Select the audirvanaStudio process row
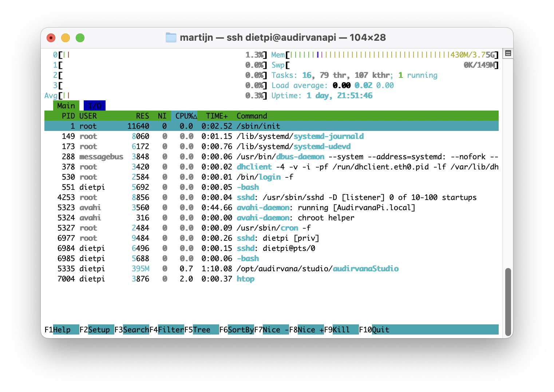The width and height of the screenshot is (554, 392). coord(272,268)
